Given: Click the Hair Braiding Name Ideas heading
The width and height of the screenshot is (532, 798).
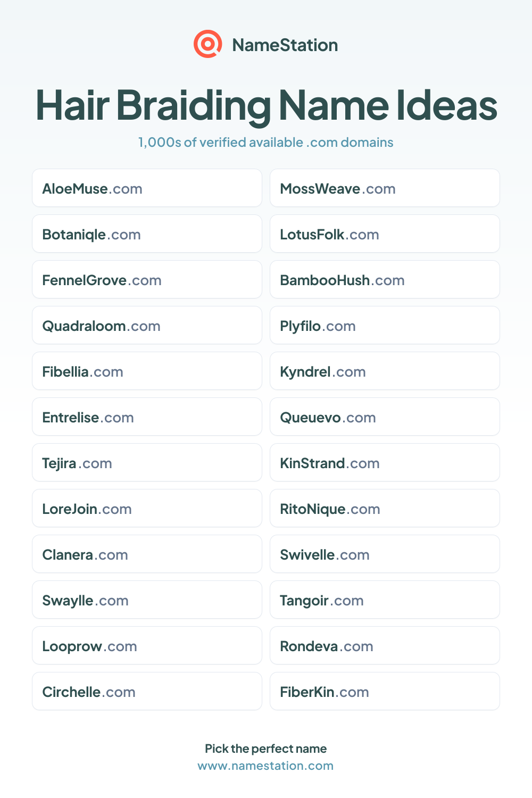Looking at the screenshot, I should 266,105.
